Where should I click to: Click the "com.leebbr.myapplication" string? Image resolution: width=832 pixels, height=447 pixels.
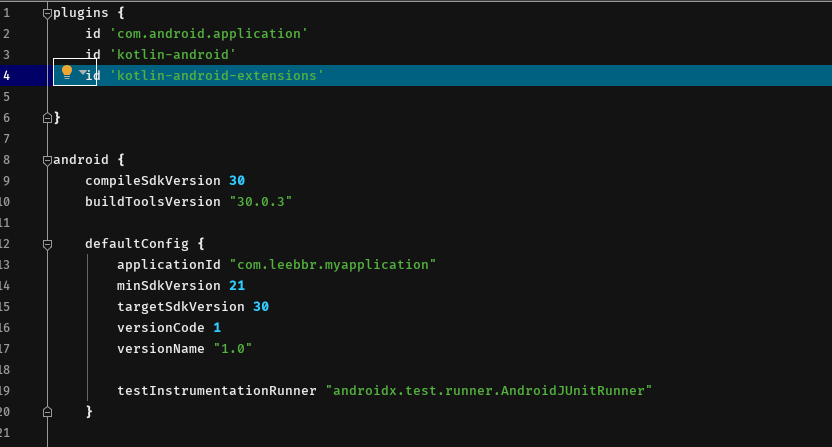point(333,264)
